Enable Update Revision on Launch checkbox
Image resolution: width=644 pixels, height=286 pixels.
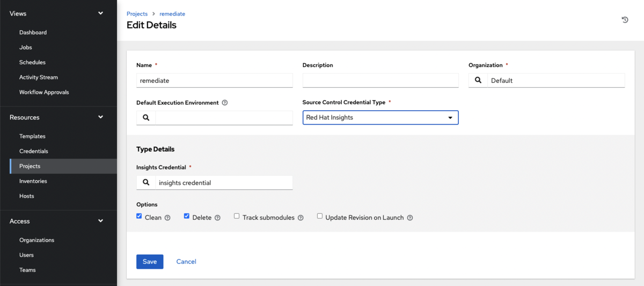point(320,216)
